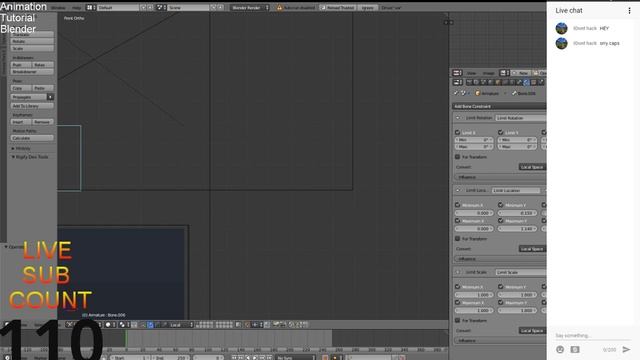The width and height of the screenshot is (640, 360).
Task: Toggle Limit Y checkbox in Limit Rotation
Action: click(x=500, y=133)
